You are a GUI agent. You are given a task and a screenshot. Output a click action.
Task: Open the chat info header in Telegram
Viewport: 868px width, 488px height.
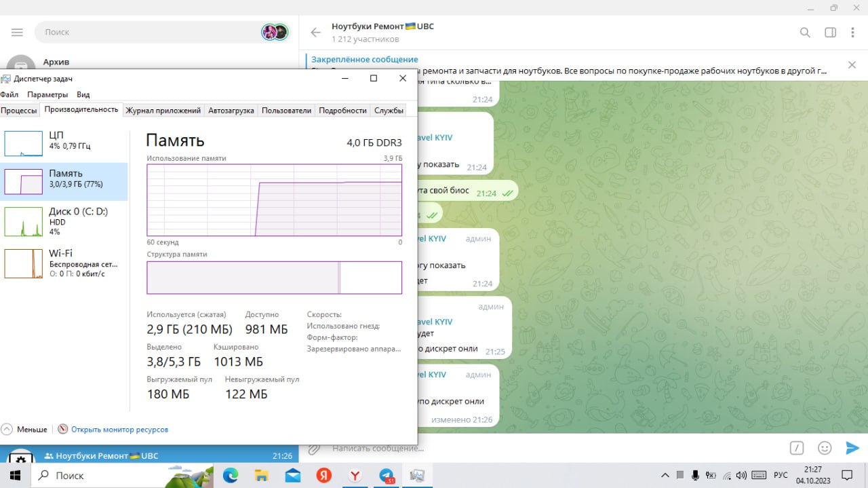point(382,33)
